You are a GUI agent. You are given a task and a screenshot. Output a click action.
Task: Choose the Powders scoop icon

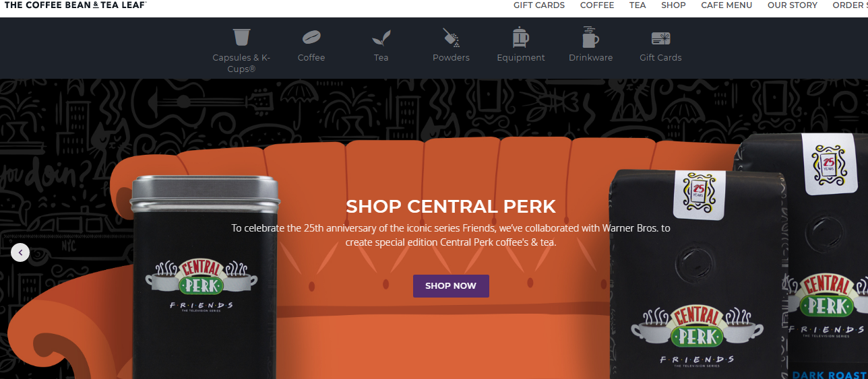tap(451, 37)
